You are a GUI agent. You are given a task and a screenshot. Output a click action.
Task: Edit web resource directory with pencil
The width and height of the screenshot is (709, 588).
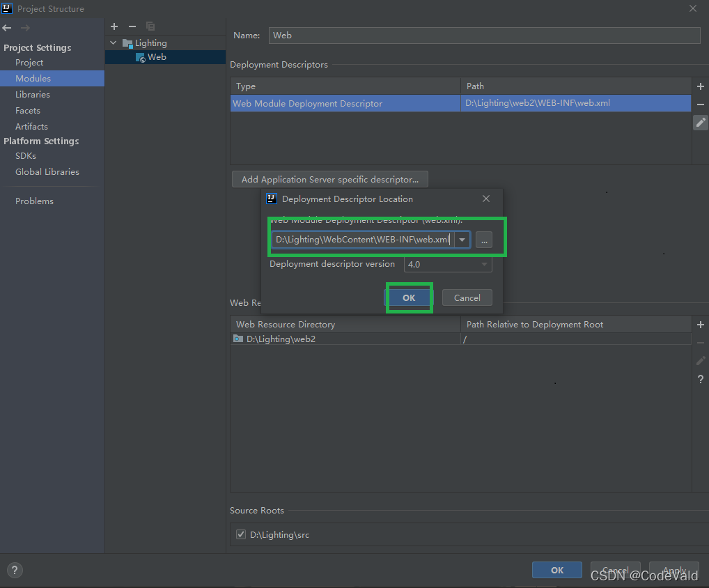point(701,361)
